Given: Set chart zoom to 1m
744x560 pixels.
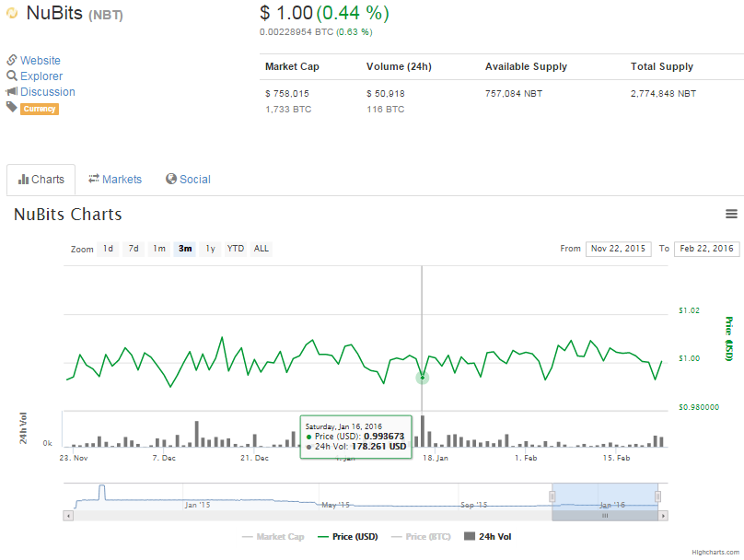Looking at the screenshot, I should tap(159, 249).
